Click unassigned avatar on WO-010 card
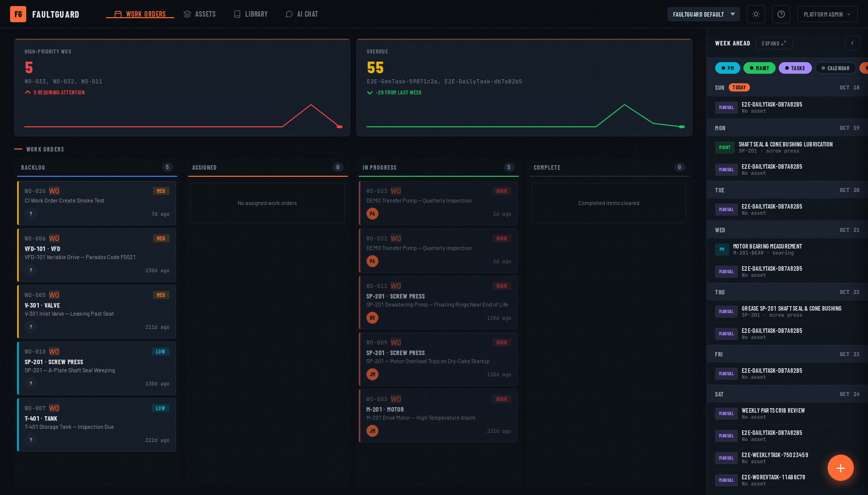The height and width of the screenshot is (495, 868). coord(31,383)
